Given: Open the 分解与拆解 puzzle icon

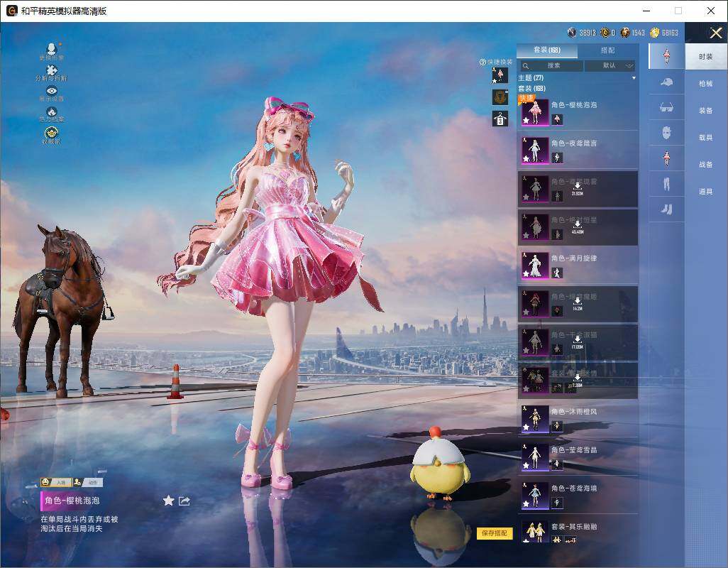Looking at the screenshot, I should [52, 72].
